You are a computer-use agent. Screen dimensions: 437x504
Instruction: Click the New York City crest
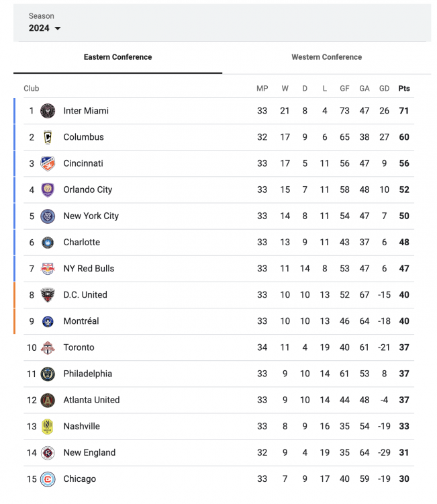click(47, 216)
